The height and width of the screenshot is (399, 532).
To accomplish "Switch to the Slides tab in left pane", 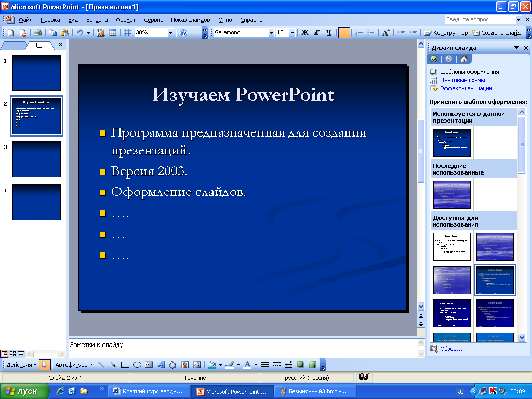I will [39, 45].
